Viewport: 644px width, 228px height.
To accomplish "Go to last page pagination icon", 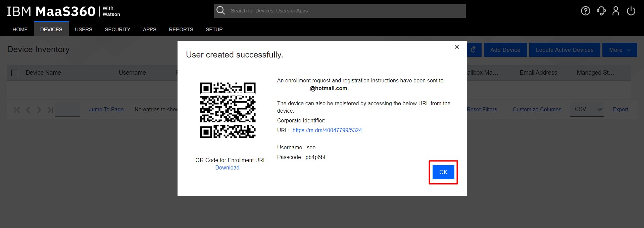I will [50, 110].
